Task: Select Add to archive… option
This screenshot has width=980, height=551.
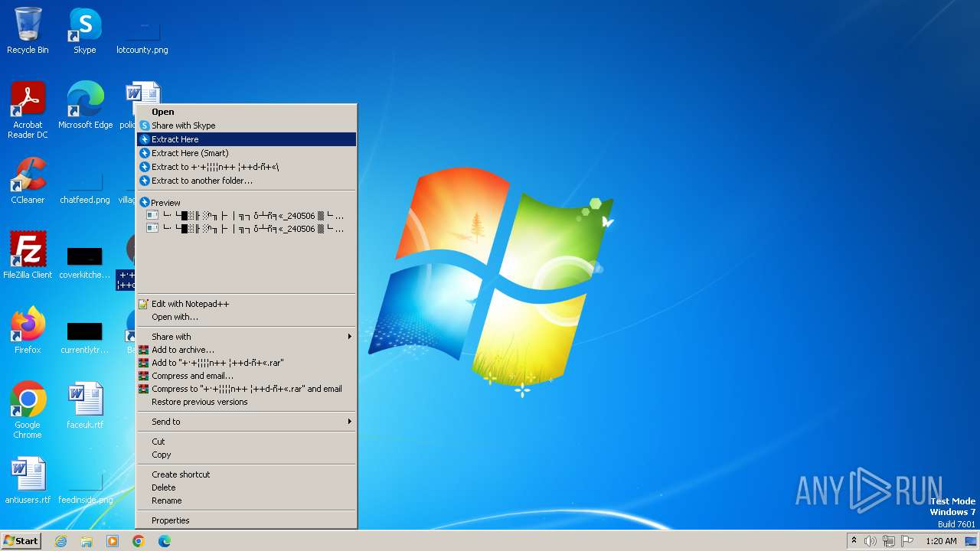Action: 247,350
